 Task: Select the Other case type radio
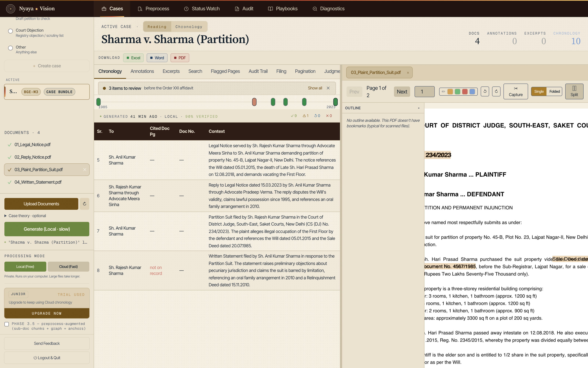10,48
